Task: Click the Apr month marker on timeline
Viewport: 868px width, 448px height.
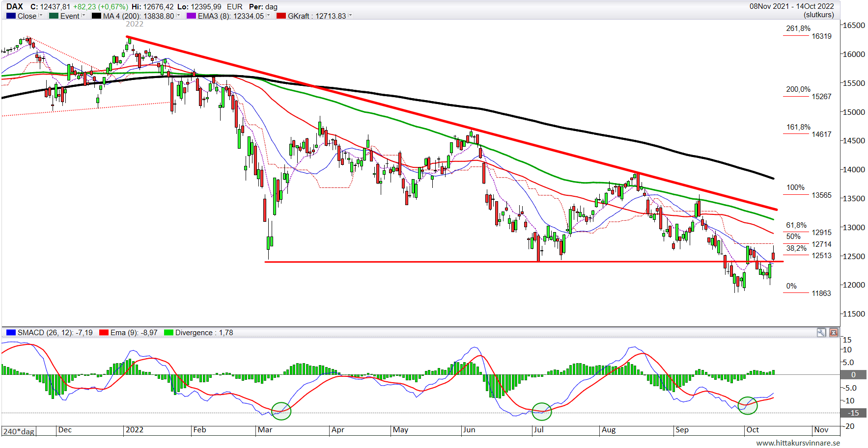Action: point(337,430)
